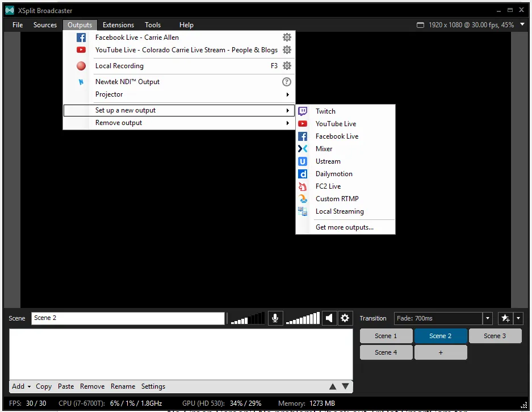Viewport: 532px width, 412px height.
Task: Click Copy in source toolbar
Action: [44, 386]
